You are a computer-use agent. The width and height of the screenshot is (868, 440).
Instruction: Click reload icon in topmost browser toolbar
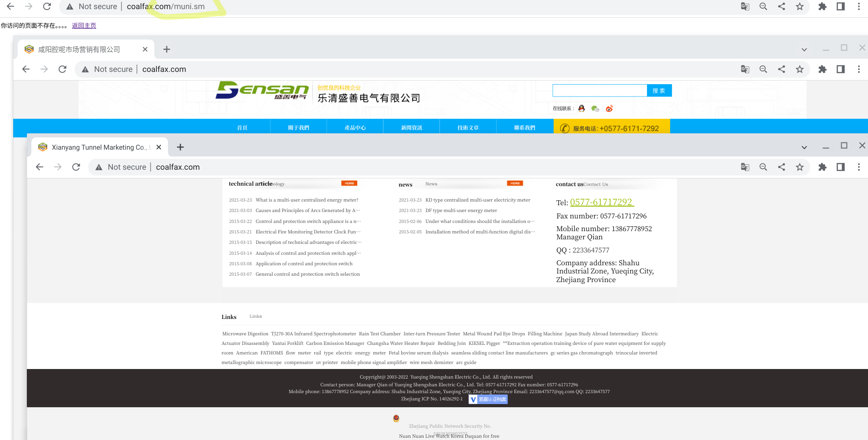pos(47,6)
